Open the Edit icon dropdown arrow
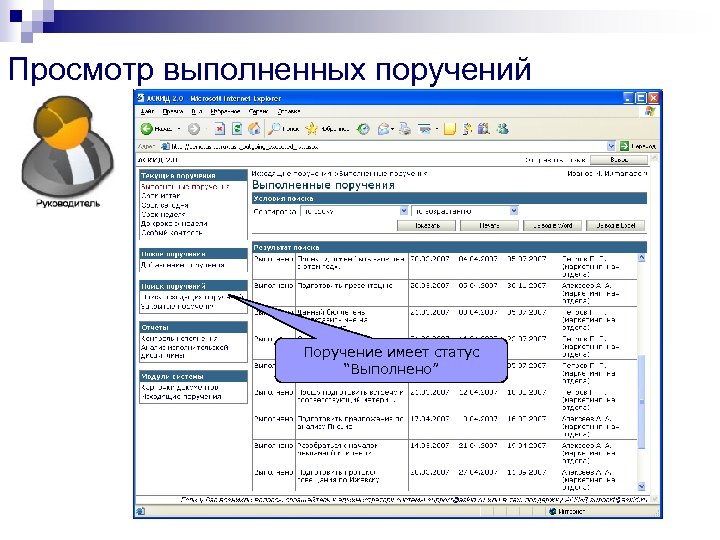Image resolution: width=720 pixels, height=540 pixels. [x=436, y=129]
